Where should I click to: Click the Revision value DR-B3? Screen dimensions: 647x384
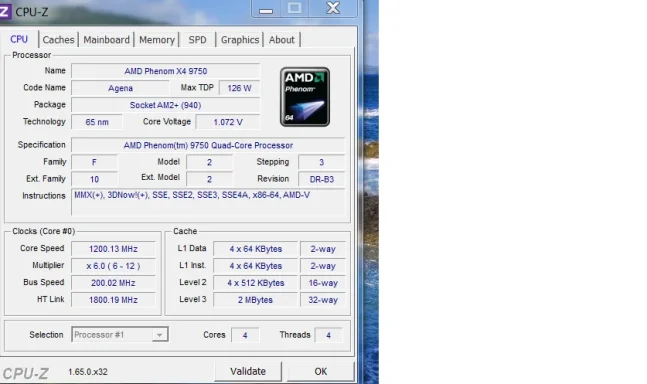321,179
